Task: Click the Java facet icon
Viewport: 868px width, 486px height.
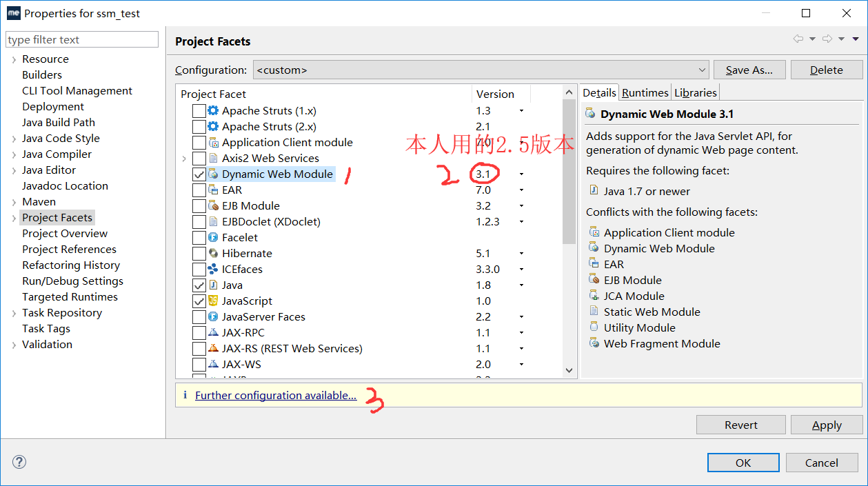Action: click(x=213, y=285)
